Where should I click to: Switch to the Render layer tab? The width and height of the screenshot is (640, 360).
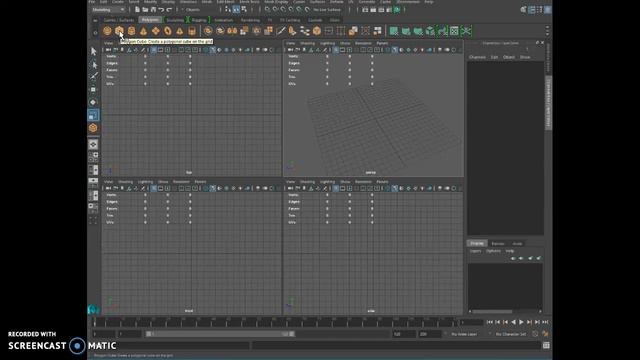(498, 244)
